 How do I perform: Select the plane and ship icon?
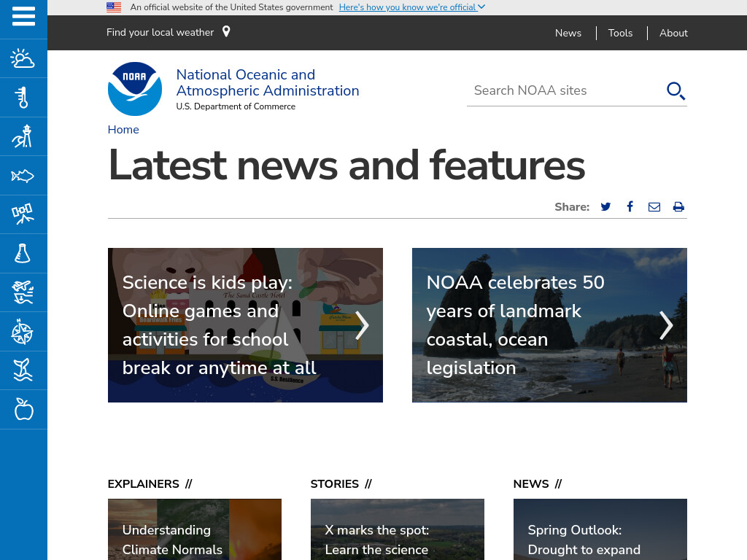coord(23,292)
